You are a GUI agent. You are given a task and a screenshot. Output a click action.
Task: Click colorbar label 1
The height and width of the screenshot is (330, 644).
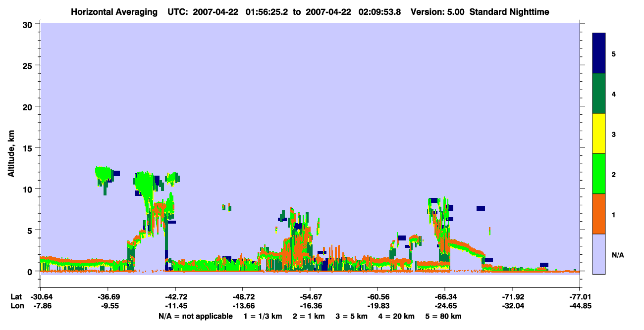click(x=613, y=215)
